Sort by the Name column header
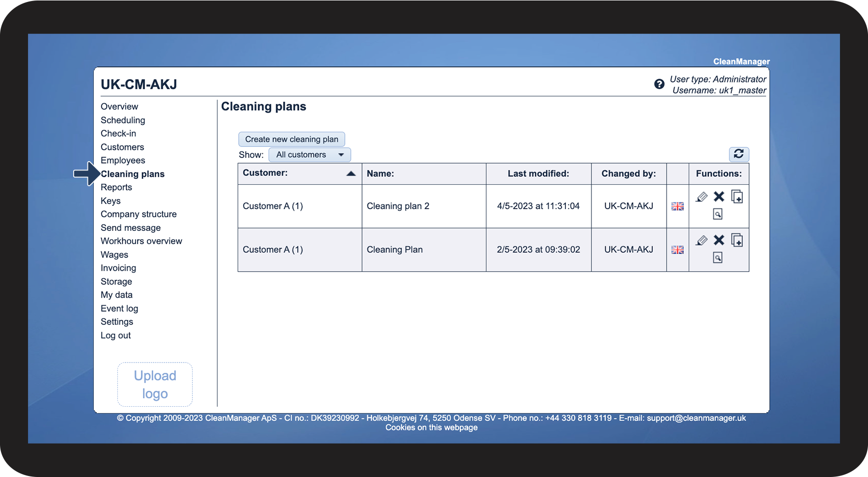Screen dimensions: 868x477 tap(380, 173)
